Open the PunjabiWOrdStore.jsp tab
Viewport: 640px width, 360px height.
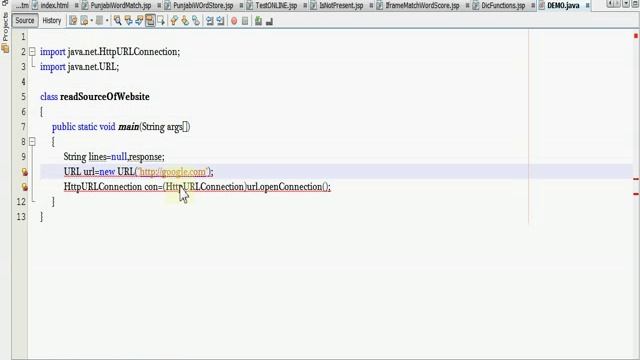(203, 5)
